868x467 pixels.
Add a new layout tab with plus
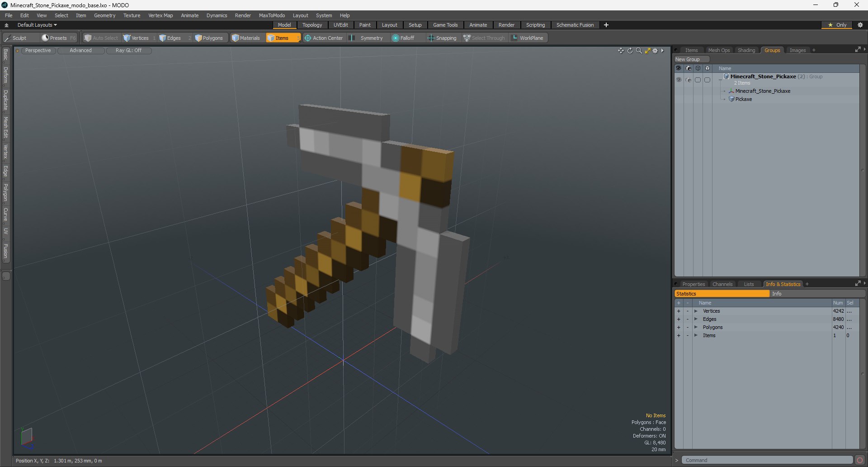(x=606, y=25)
